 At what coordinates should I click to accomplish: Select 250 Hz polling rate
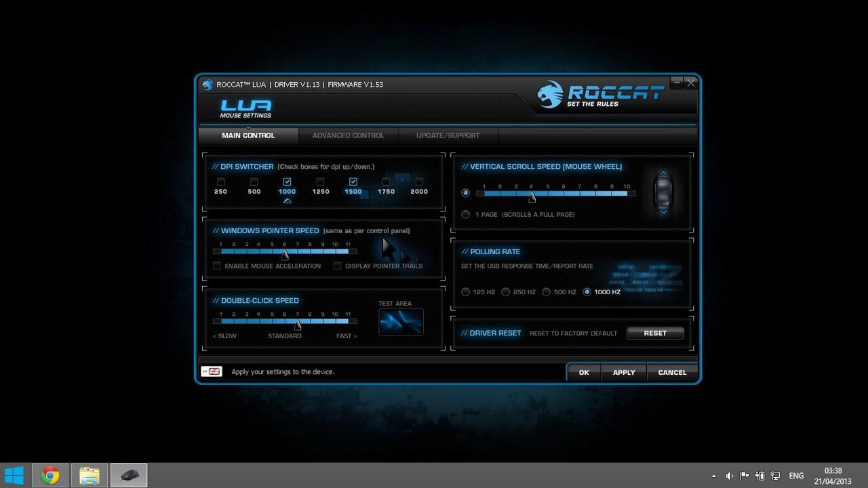coord(505,292)
